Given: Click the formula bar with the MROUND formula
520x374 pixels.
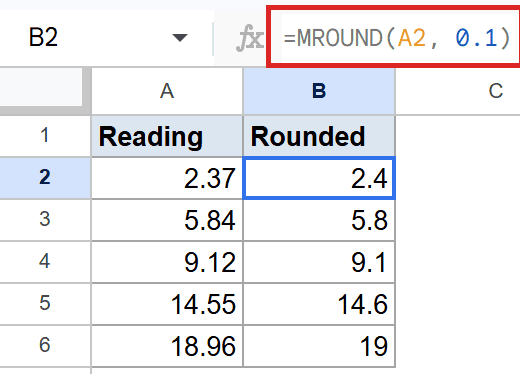Looking at the screenshot, I should (x=396, y=37).
